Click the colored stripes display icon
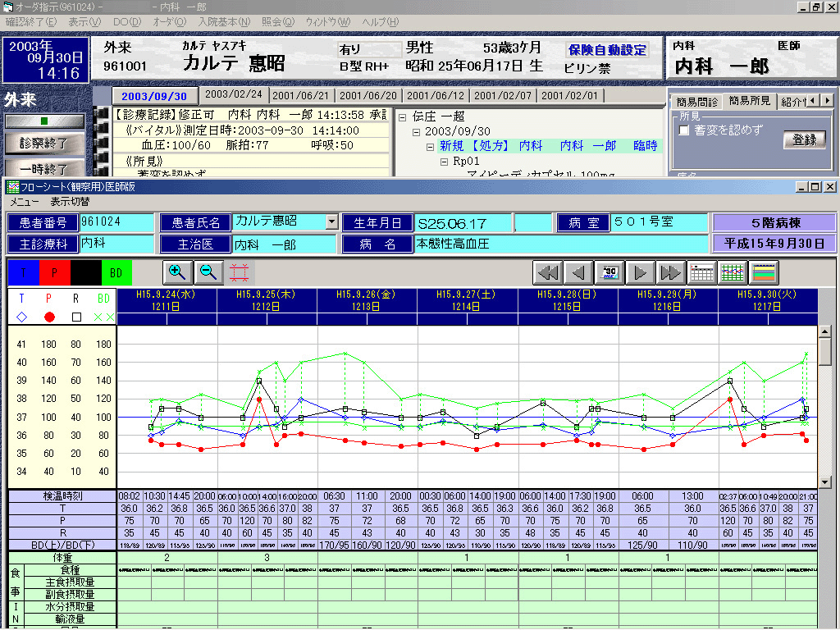Image resolution: width=840 pixels, height=630 pixels. point(764,272)
